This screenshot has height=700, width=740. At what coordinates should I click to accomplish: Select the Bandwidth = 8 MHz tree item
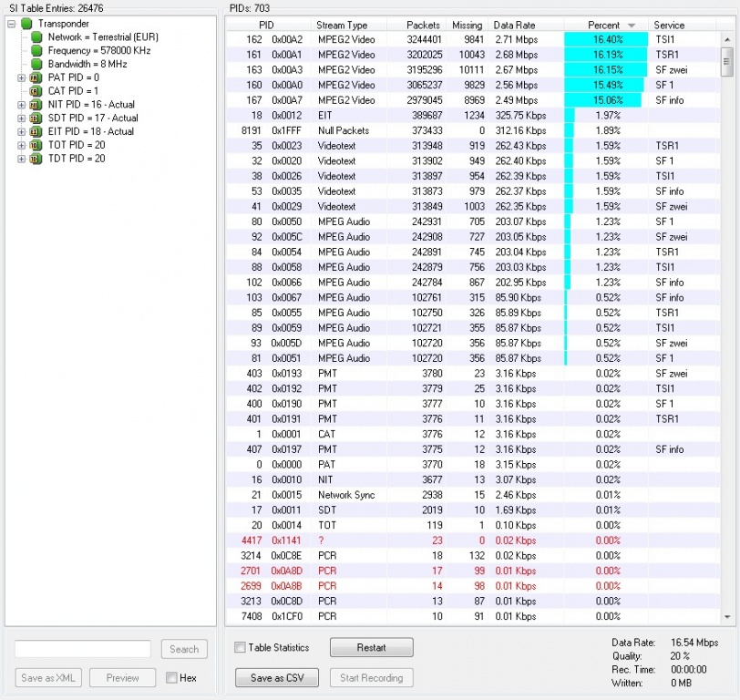87,64
